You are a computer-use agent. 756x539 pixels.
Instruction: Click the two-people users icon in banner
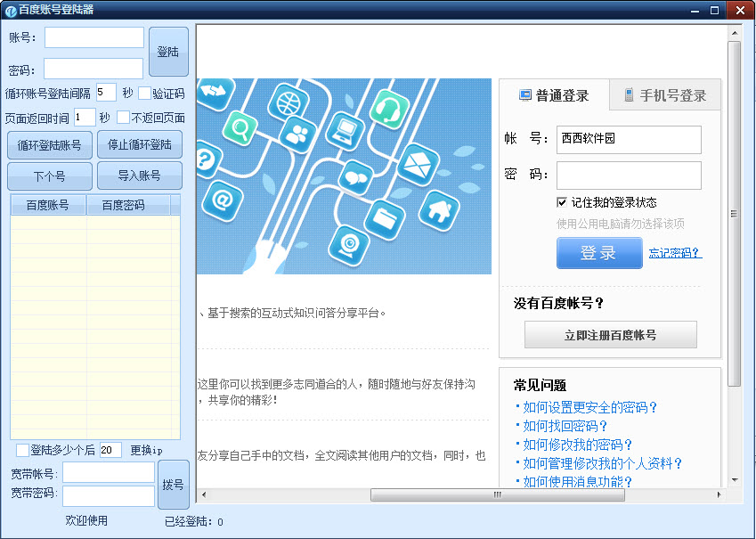point(298,135)
